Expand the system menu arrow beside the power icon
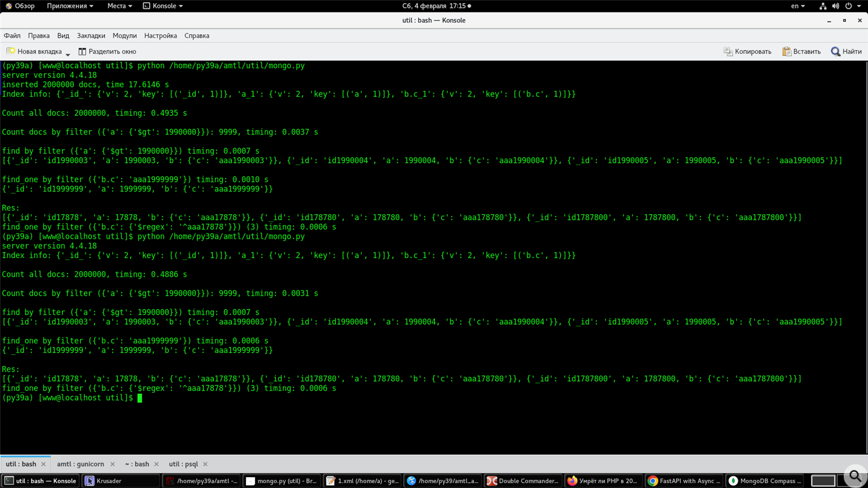 point(859,6)
